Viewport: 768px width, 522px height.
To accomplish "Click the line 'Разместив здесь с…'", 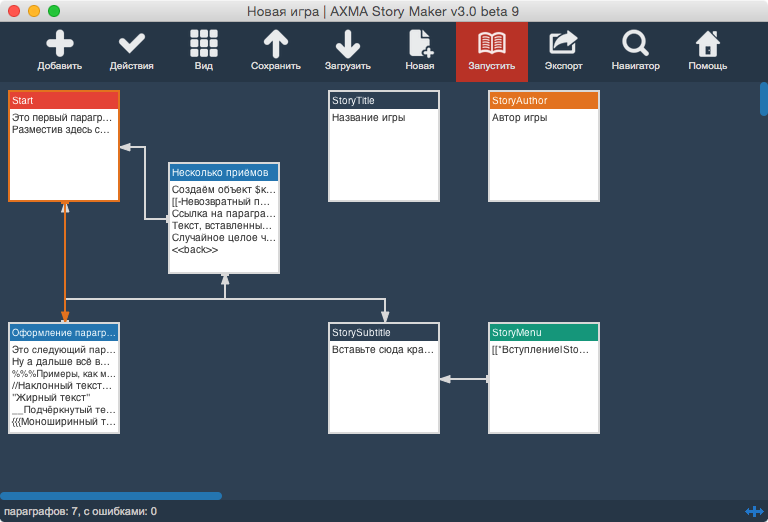I will click(x=61, y=129).
